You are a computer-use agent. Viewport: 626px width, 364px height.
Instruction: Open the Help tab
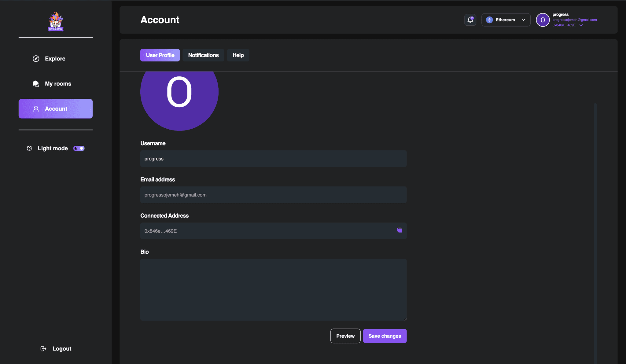(238, 55)
